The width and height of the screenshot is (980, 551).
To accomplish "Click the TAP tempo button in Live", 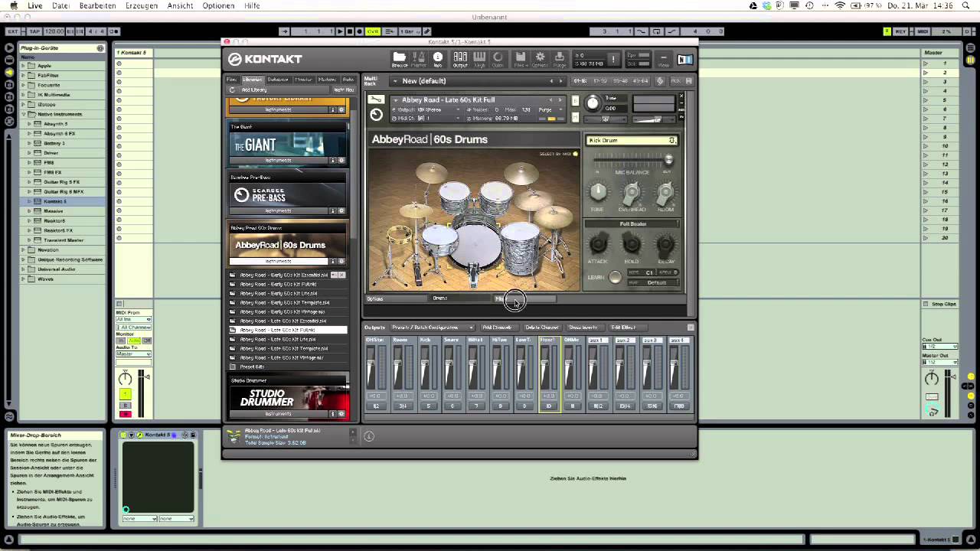I will point(34,31).
